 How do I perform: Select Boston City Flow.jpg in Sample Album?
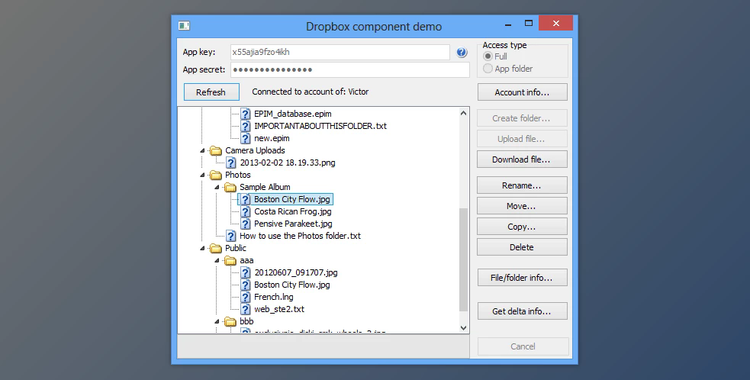[292, 199]
